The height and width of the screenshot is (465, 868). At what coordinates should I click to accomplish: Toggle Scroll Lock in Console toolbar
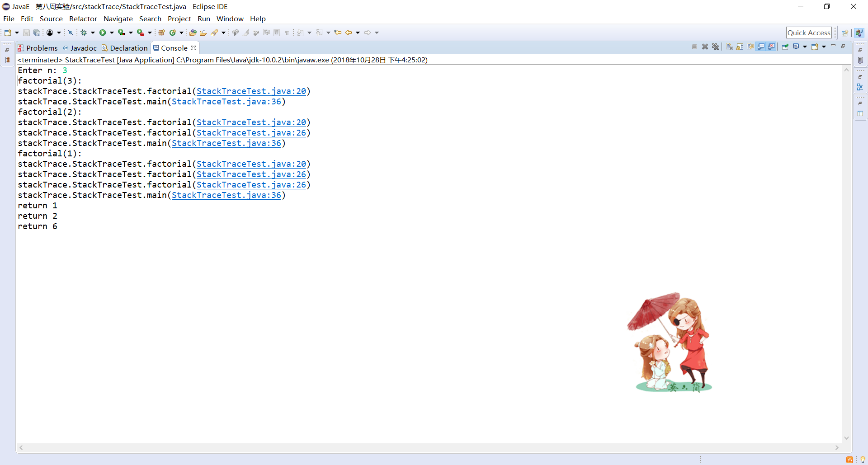pos(740,47)
